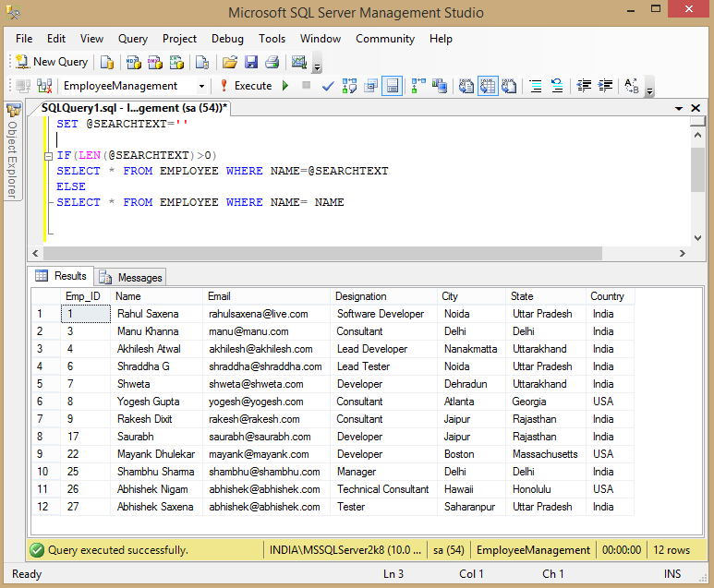This screenshot has height=588, width=714.
Task: Toggle the Results to File option
Action: 507,86
